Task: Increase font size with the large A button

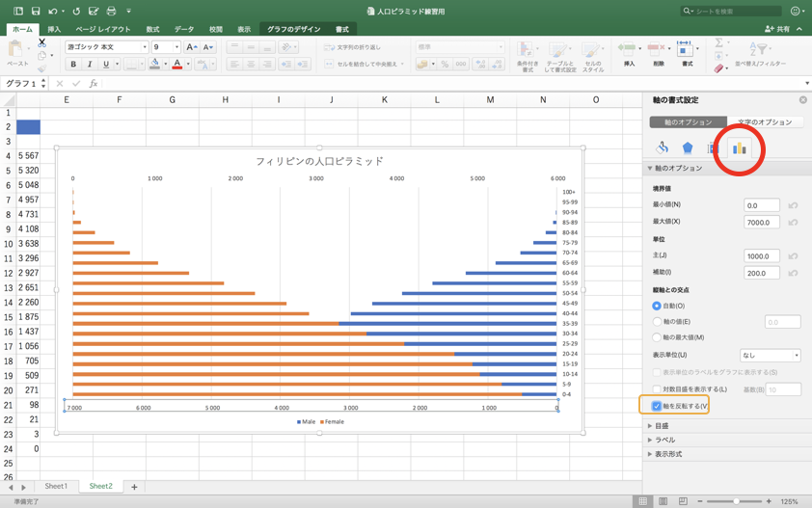Action: coord(191,47)
